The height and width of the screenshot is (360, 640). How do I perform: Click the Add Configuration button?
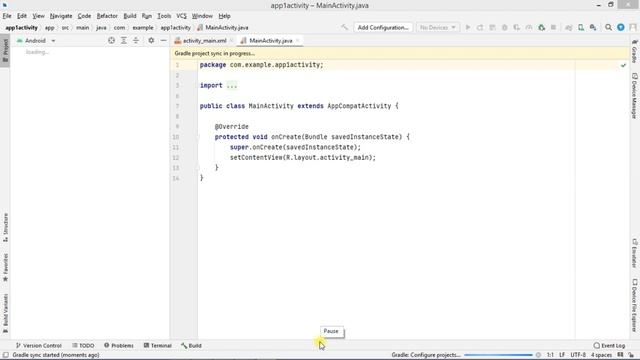[383, 27]
